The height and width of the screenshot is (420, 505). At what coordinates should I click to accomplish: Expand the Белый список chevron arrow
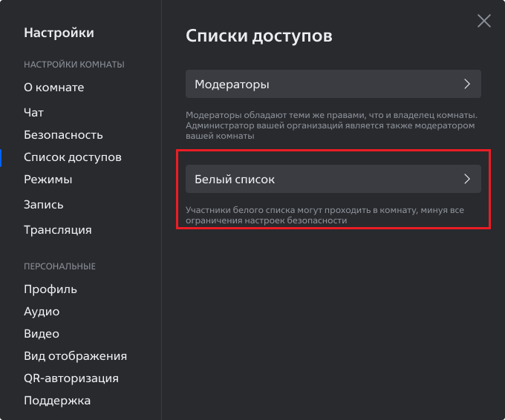tap(467, 179)
